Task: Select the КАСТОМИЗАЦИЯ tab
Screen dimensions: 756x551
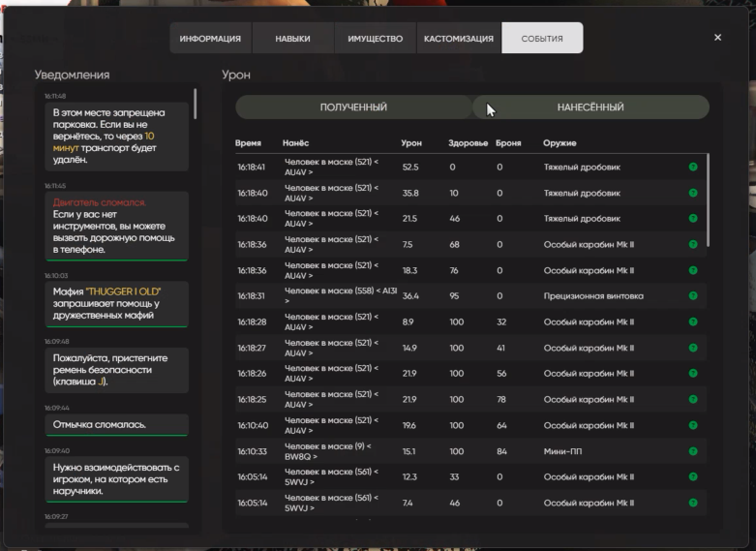Action: pos(458,39)
